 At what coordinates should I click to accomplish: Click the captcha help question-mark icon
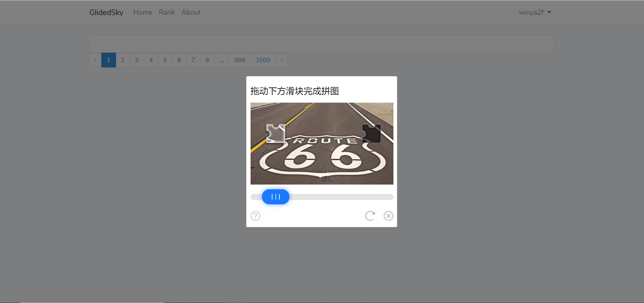tap(255, 216)
